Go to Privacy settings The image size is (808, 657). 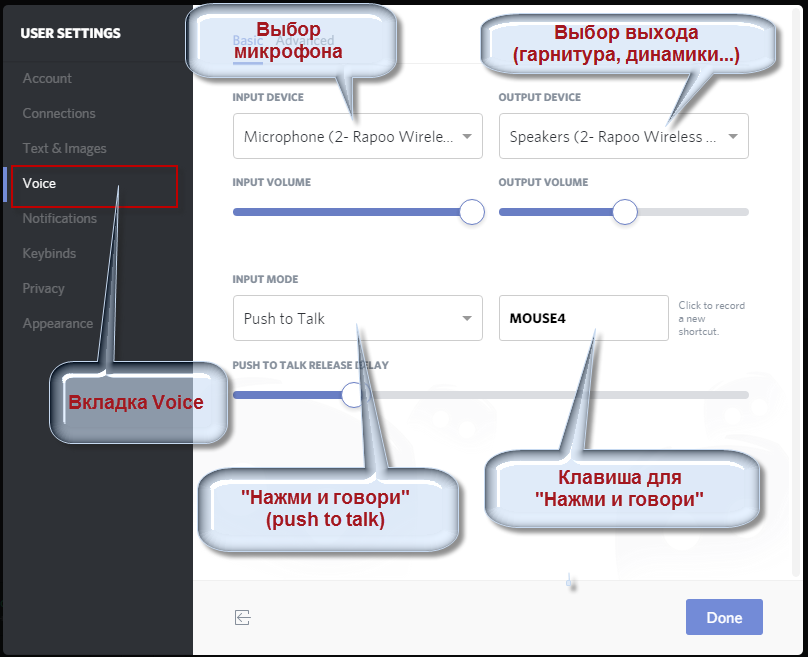tap(43, 289)
